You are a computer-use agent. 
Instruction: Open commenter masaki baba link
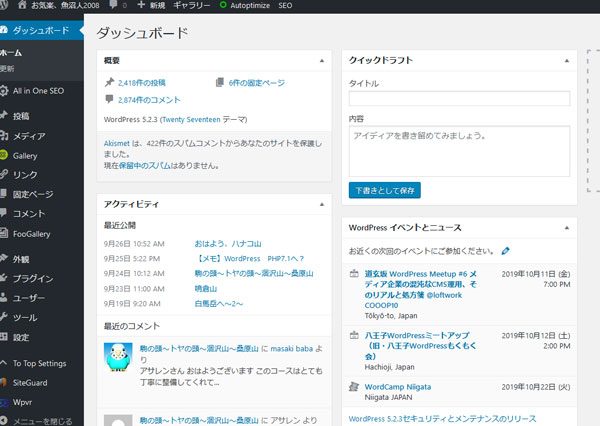[x=292, y=349]
